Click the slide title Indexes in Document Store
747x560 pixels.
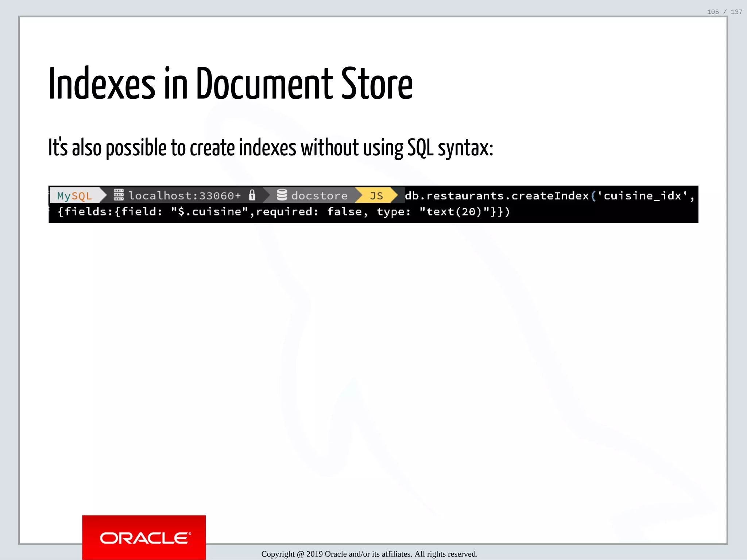(231, 83)
